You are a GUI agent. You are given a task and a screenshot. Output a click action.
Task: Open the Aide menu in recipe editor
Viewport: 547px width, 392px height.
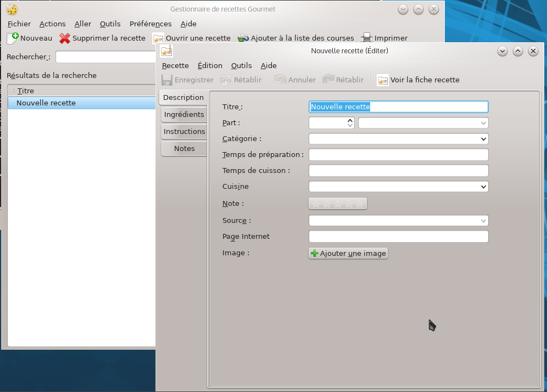(269, 65)
